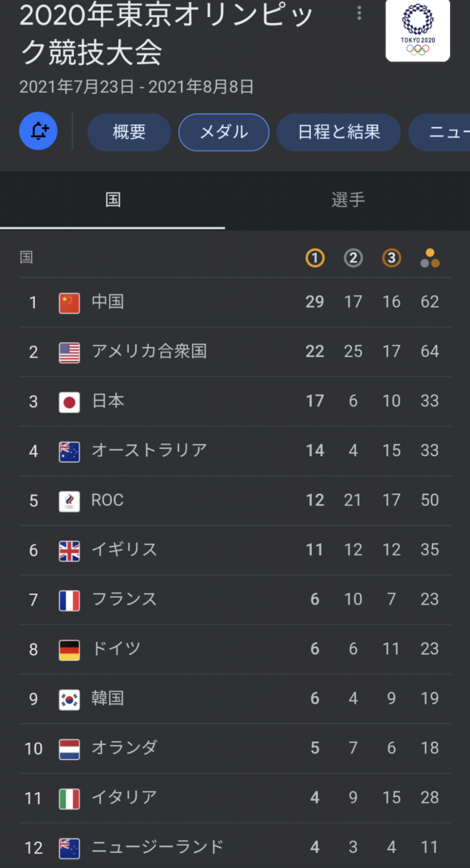Open the three-dot more options menu
This screenshot has height=868, width=470.
click(359, 13)
